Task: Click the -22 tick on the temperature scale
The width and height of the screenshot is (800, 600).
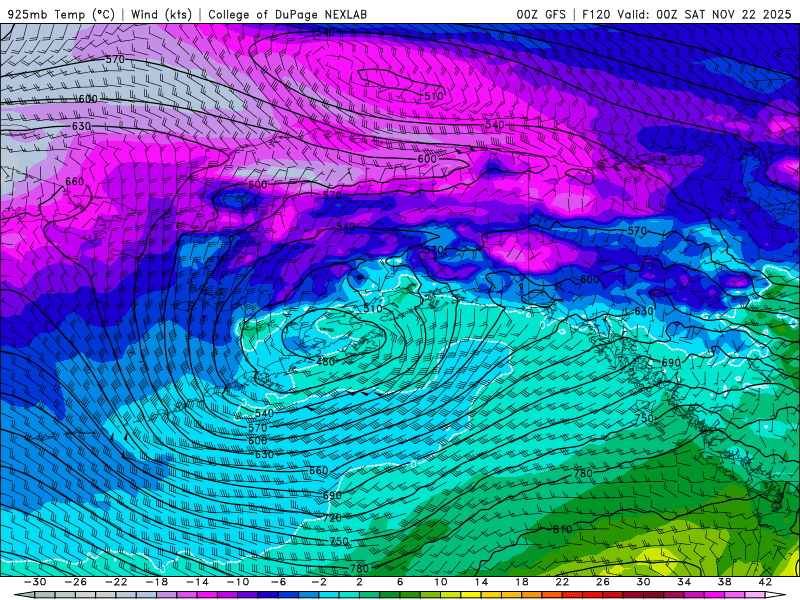Action: click(x=116, y=582)
